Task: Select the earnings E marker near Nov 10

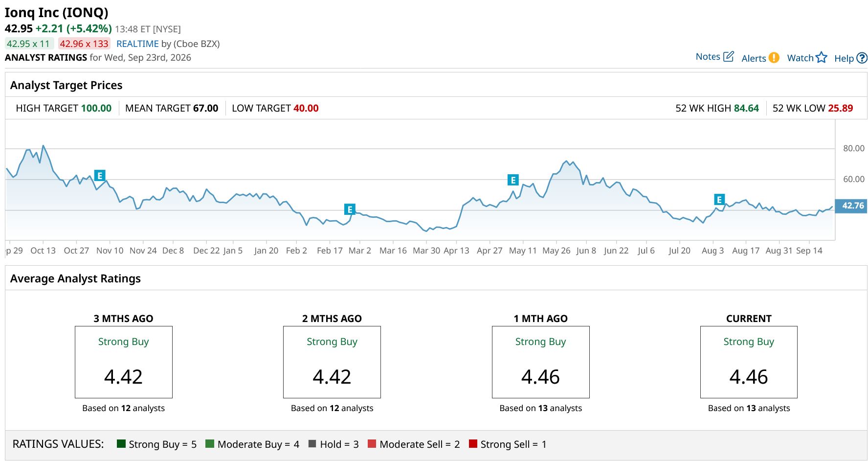Action: point(100,176)
